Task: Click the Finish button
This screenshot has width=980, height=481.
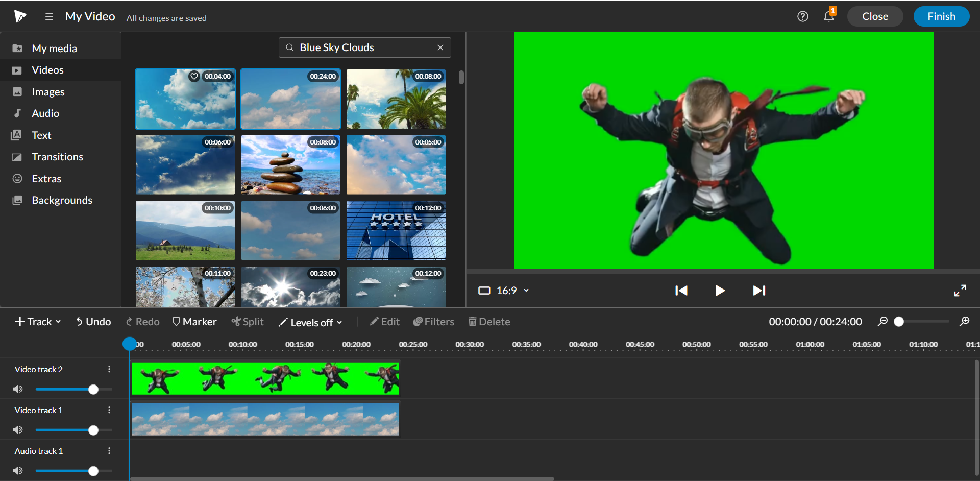Action: tap(941, 16)
